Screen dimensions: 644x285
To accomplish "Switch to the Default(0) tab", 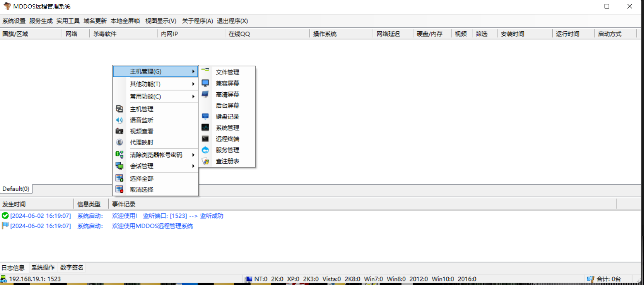I will (x=16, y=189).
